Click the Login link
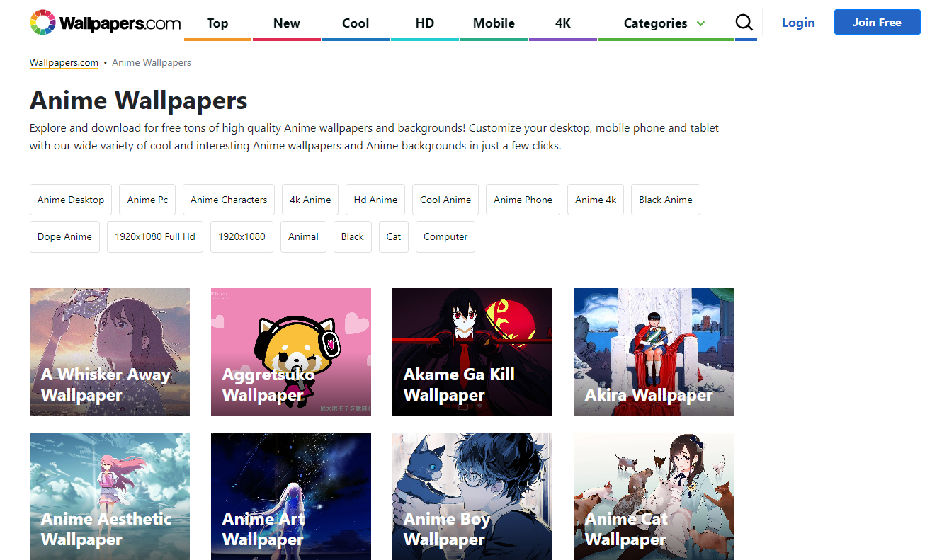 (798, 23)
